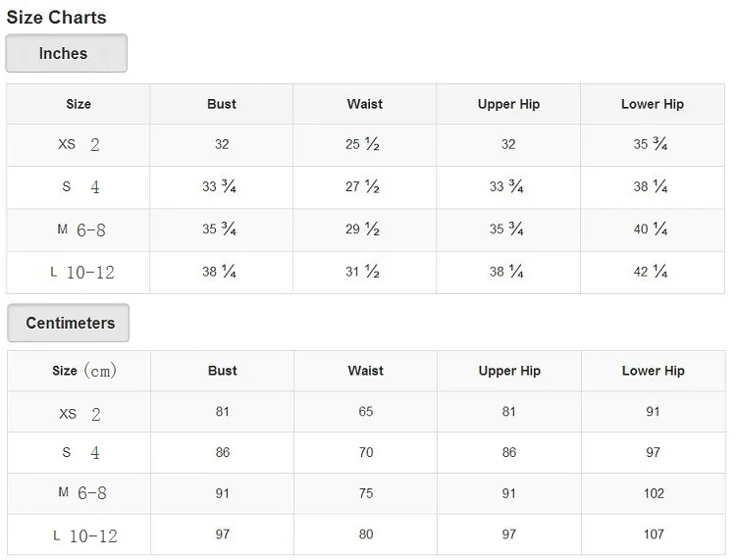Click the Centimeters button
736x560 pixels.
point(70,324)
